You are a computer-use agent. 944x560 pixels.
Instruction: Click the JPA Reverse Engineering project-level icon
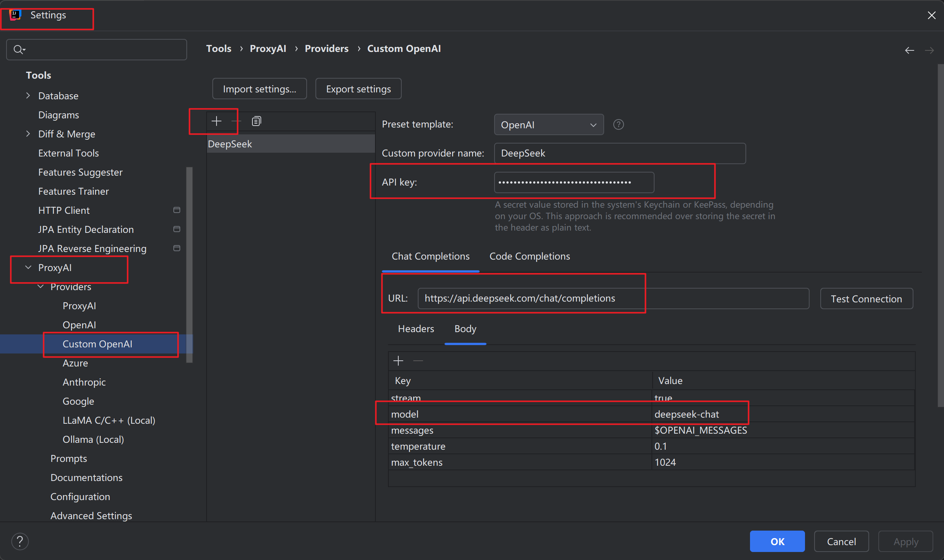point(177,249)
